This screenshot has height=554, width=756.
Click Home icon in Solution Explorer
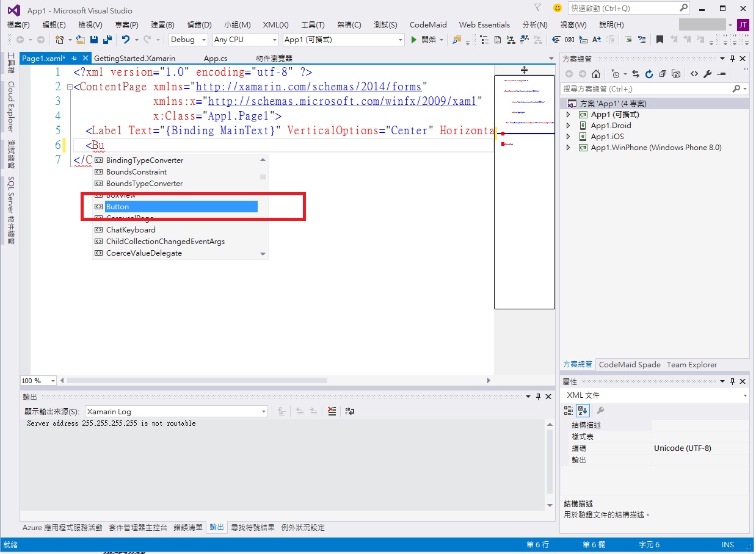click(596, 74)
